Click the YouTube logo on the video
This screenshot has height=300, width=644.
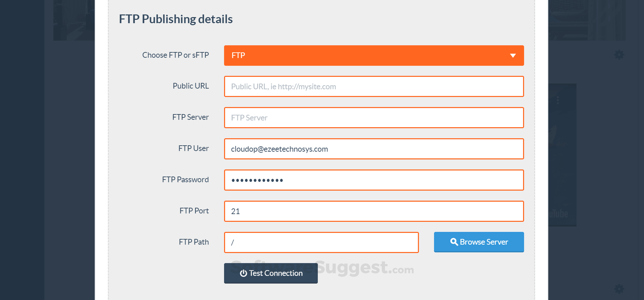pyautogui.click(x=559, y=214)
